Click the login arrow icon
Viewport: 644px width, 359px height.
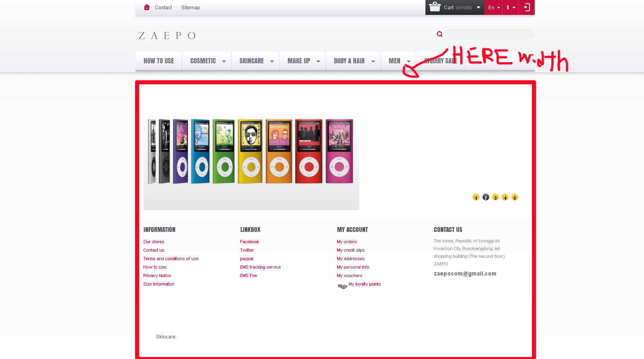[527, 7]
